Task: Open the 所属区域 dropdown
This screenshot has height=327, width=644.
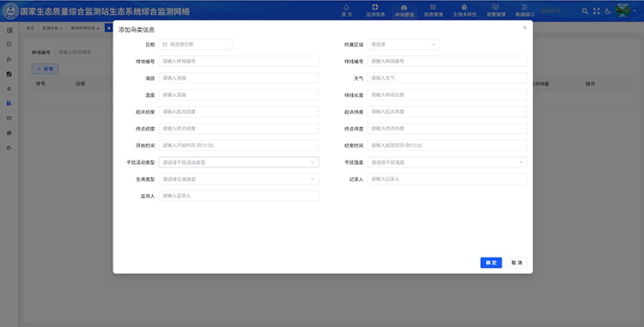Action: [x=404, y=45]
